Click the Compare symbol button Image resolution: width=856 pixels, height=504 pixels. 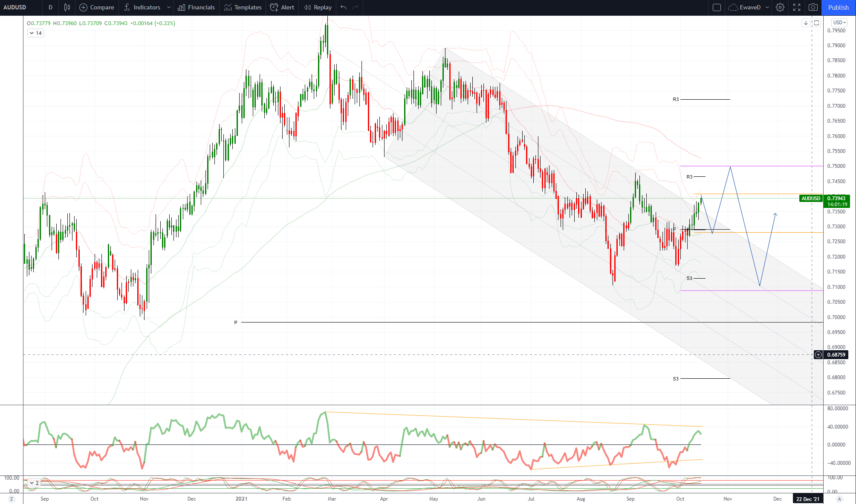pyautogui.click(x=97, y=7)
